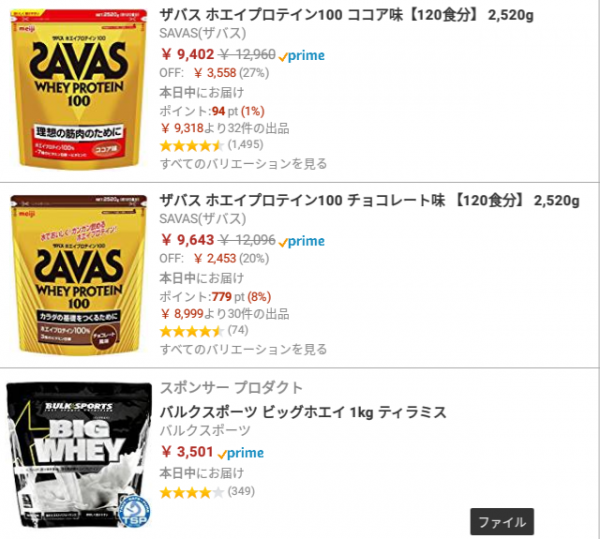Click the ¥3,501 Big Whey price
Viewport: 600px width, 539px height.
(x=187, y=452)
